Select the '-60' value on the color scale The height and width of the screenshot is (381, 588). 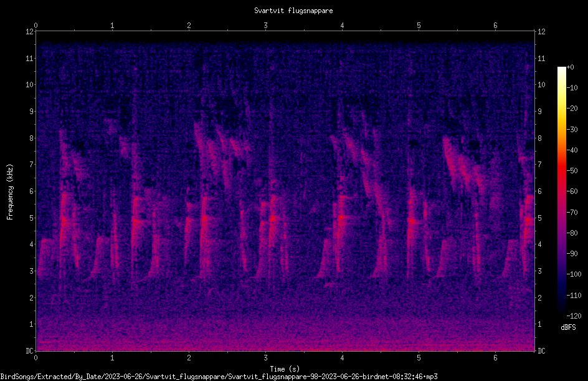(572, 191)
